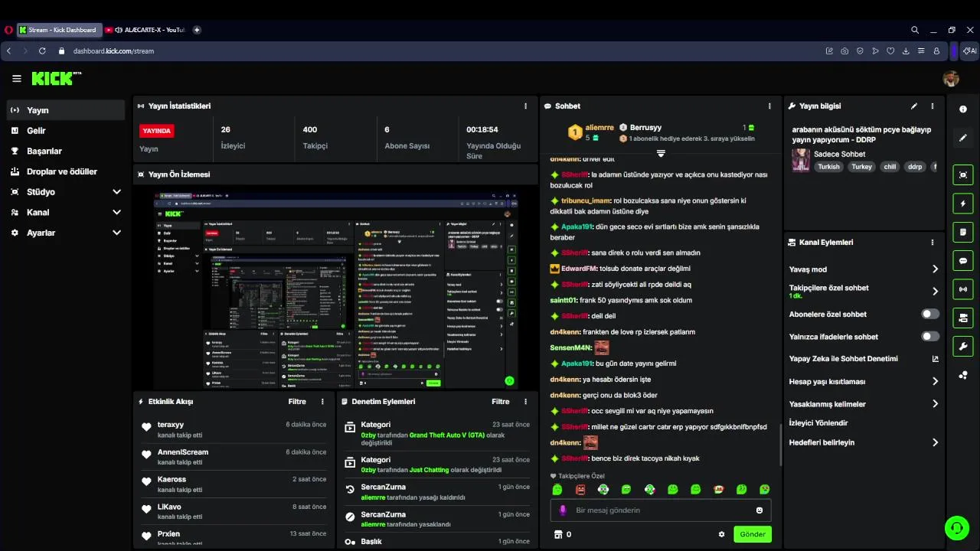980x551 pixels.
Task: Open the wrench tools icon in the right sidebar
Action: [963, 346]
